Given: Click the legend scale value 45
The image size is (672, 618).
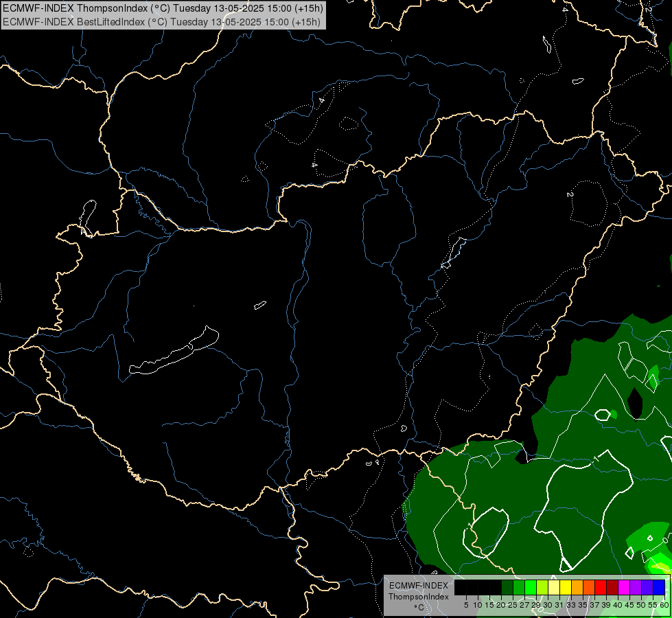Looking at the screenshot, I should [x=629, y=605].
